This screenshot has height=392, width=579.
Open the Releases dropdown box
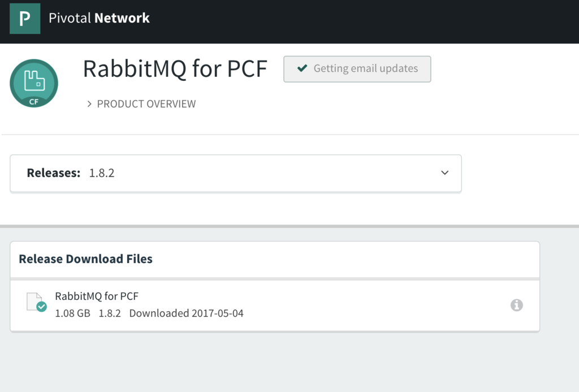click(236, 173)
